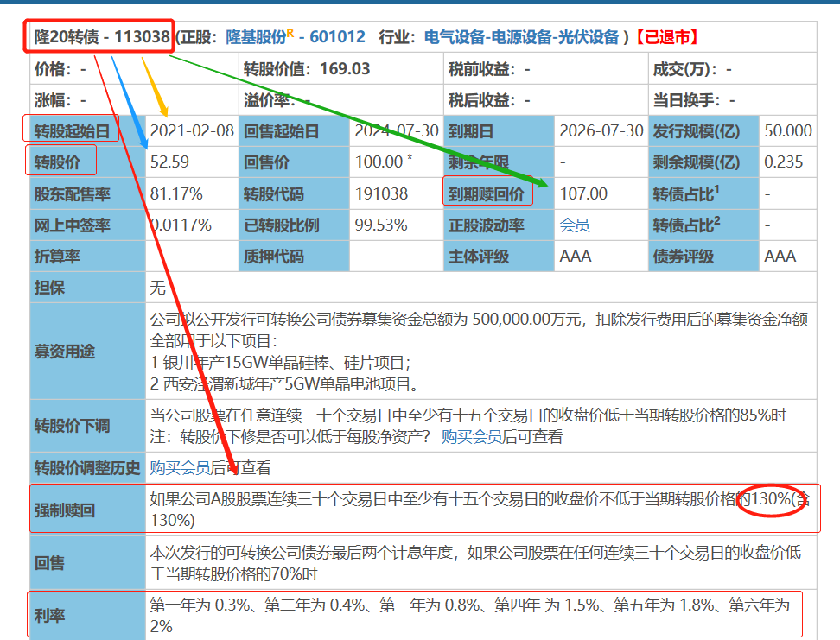
Task: Select the 担保 header cell
Action: (x=88, y=288)
